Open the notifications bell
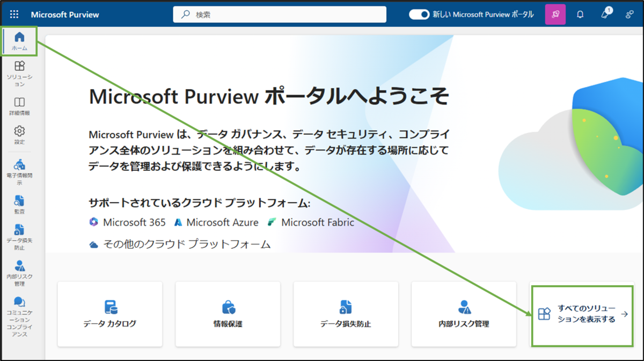644x361 pixels. pyautogui.click(x=580, y=15)
